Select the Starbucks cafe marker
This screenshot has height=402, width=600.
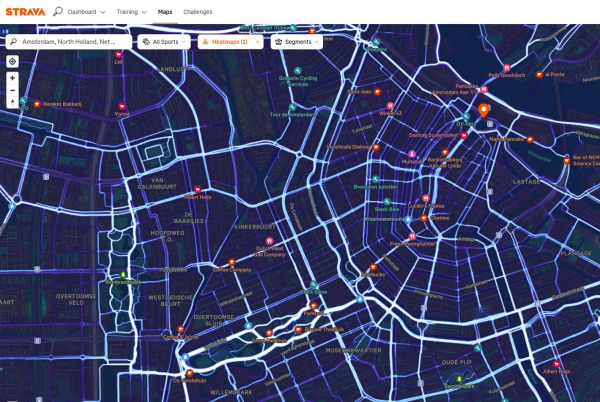tap(373, 267)
